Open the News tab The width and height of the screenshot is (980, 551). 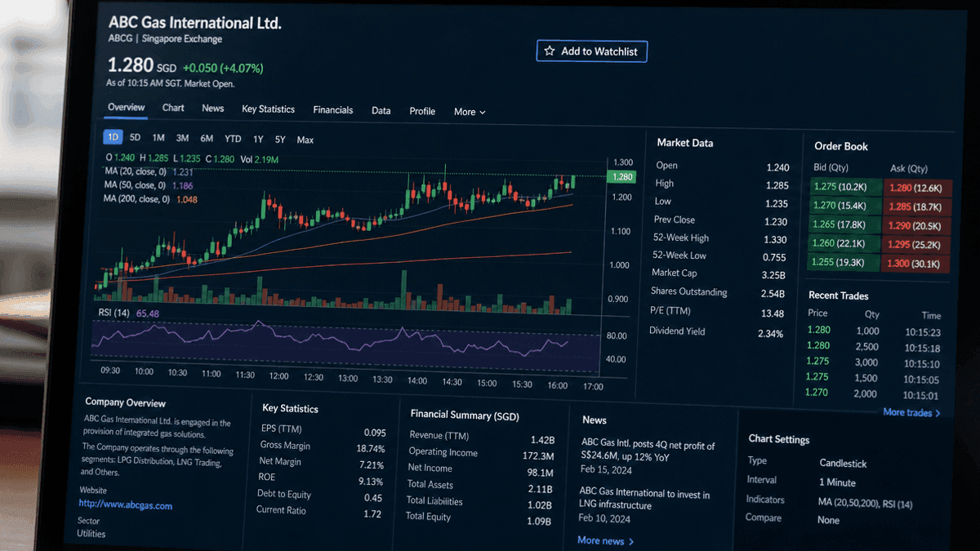(x=213, y=109)
